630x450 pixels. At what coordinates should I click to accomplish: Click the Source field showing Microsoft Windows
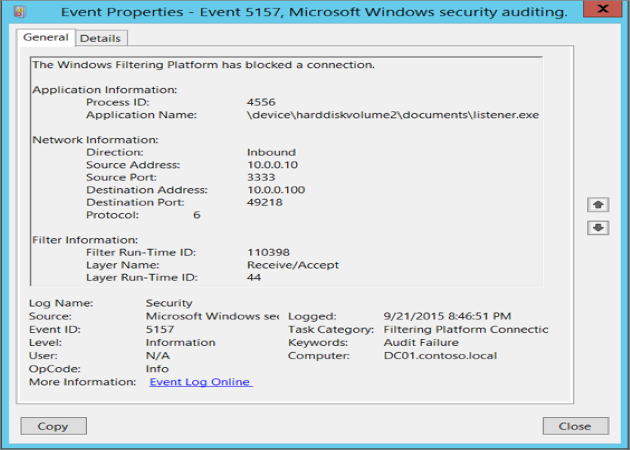pos(211,316)
